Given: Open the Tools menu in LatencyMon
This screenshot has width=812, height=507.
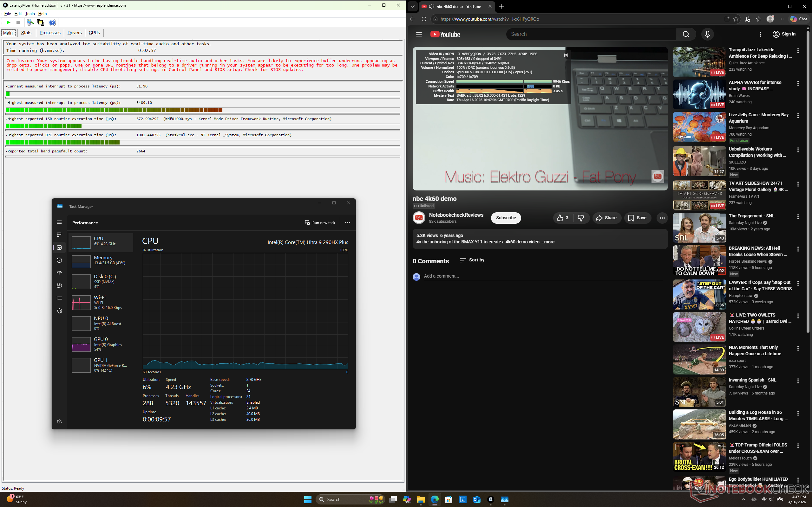Looking at the screenshot, I should (x=30, y=14).
